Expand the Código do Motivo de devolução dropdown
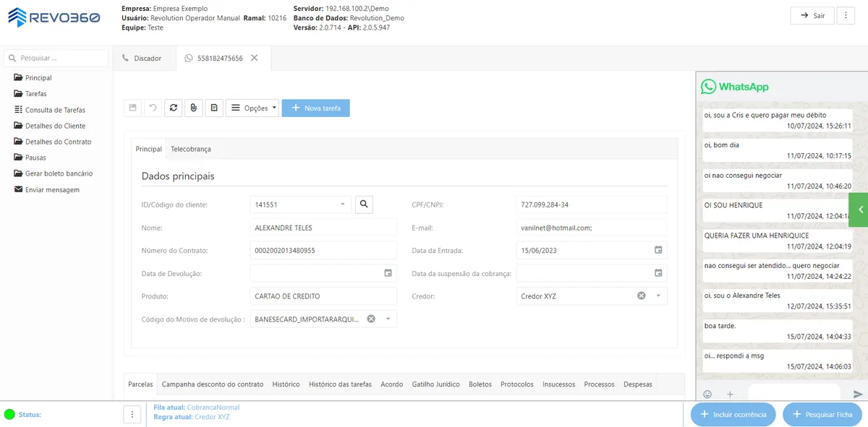Image resolution: width=868 pixels, height=427 pixels. click(x=388, y=319)
